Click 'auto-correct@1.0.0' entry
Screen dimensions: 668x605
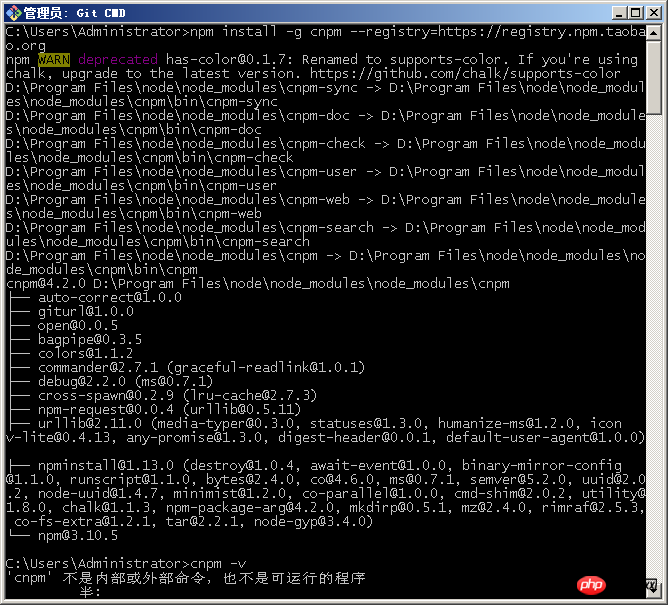pyautogui.click(x=110, y=297)
